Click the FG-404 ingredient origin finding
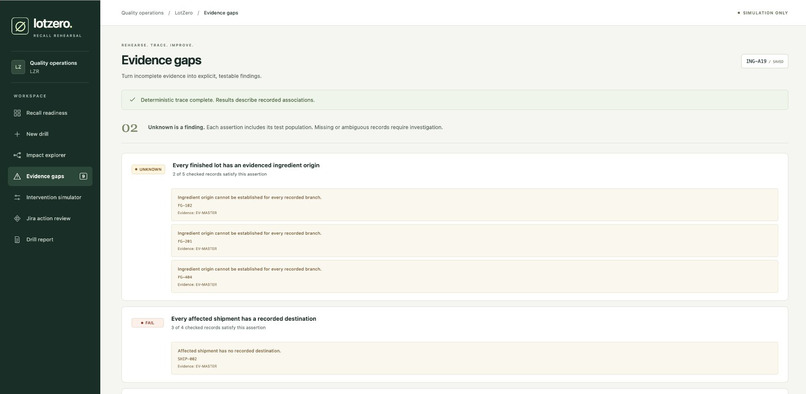Image resolution: width=806 pixels, height=394 pixels. tap(474, 277)
